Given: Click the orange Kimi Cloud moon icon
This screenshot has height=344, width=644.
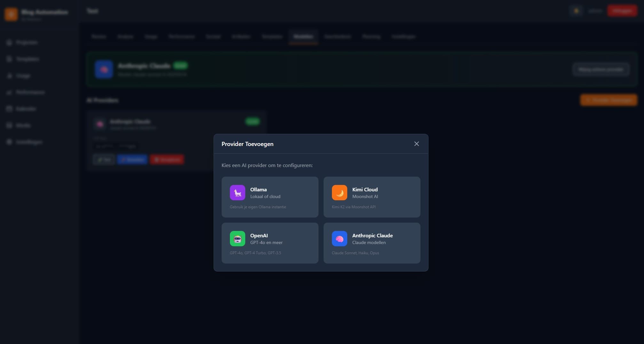Looking at the screenshot, I should click(x=339, y=193).
